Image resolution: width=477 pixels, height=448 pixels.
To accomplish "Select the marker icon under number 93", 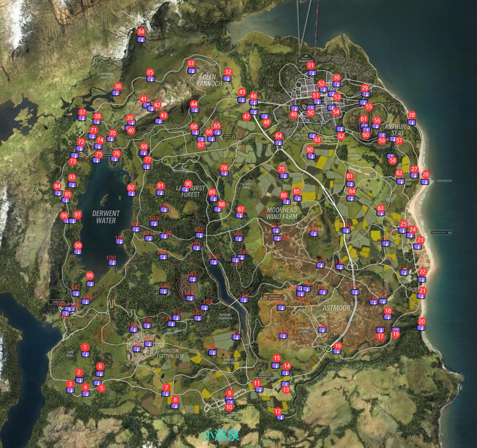I will tap(72, 185).
